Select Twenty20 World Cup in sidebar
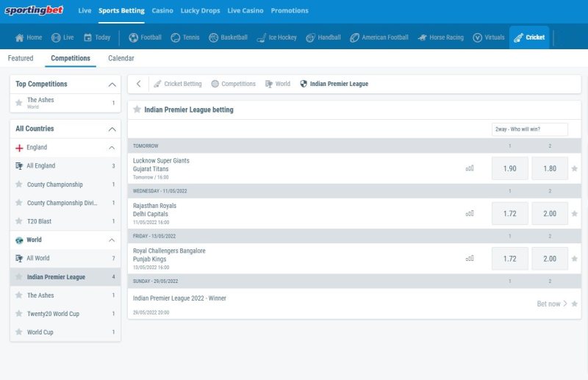The height and width of the screenshot is (380, 588). pyautogui.click(x=53, y=314)
